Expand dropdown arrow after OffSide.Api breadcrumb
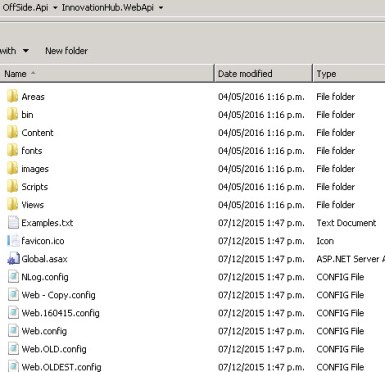This screenshot has height=372, width=385. (55, 8)
